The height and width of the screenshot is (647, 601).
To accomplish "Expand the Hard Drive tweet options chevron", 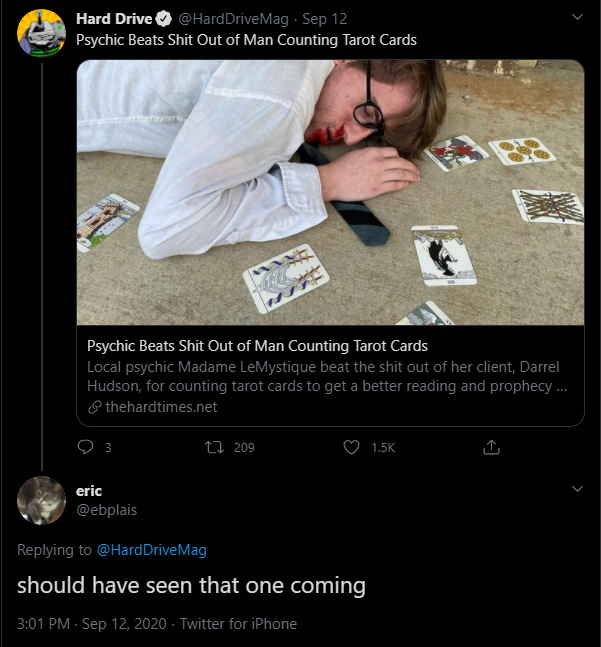I will [x=576, y=18].
